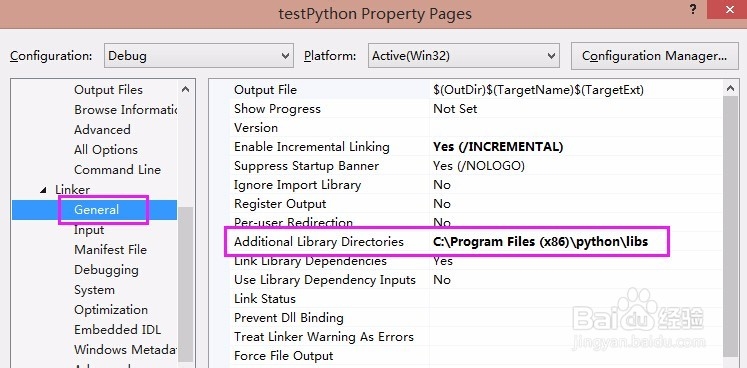Select the Linker tree node
The height and width of the screenshot is (368, 747).
coord(72,190)
